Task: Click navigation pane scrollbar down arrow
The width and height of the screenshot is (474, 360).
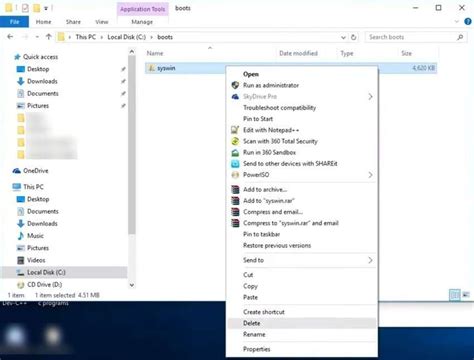Action: click(x=132, y=285)
